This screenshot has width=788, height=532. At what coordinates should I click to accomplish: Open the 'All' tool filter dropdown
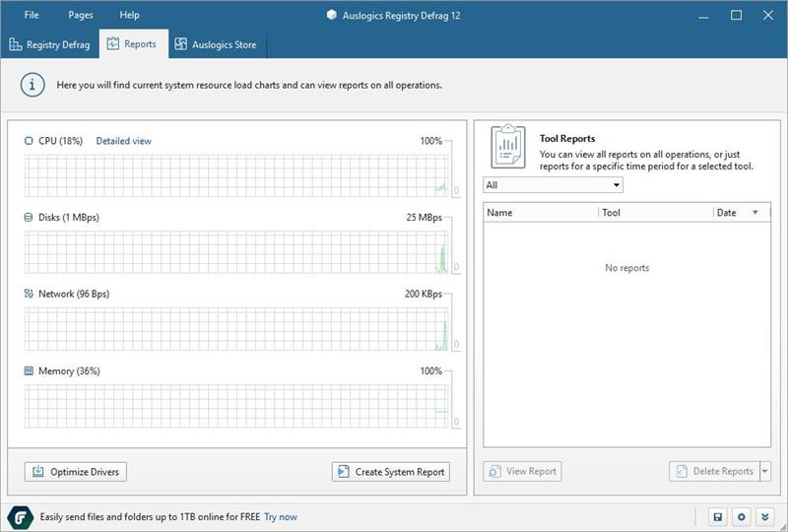click(x=553, y=184)
